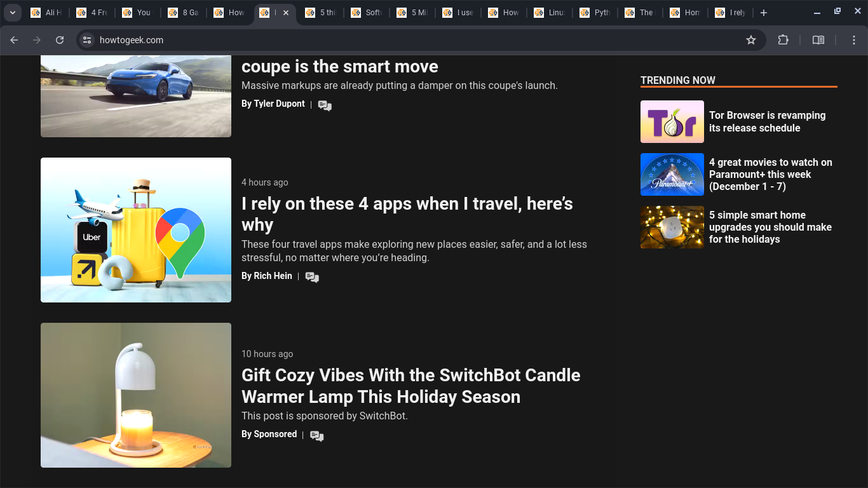
Task: Bookmark this page with star icon
Action: (751, 40)
